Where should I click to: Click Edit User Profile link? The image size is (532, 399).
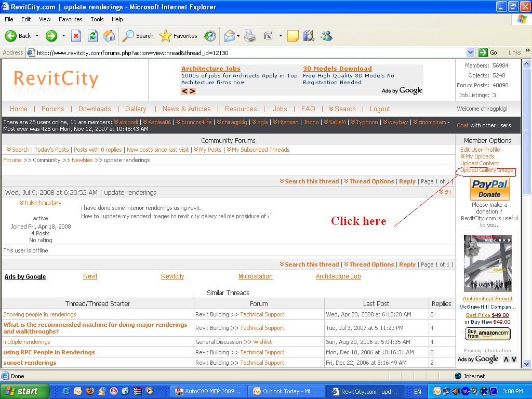(x=480, y=150)
